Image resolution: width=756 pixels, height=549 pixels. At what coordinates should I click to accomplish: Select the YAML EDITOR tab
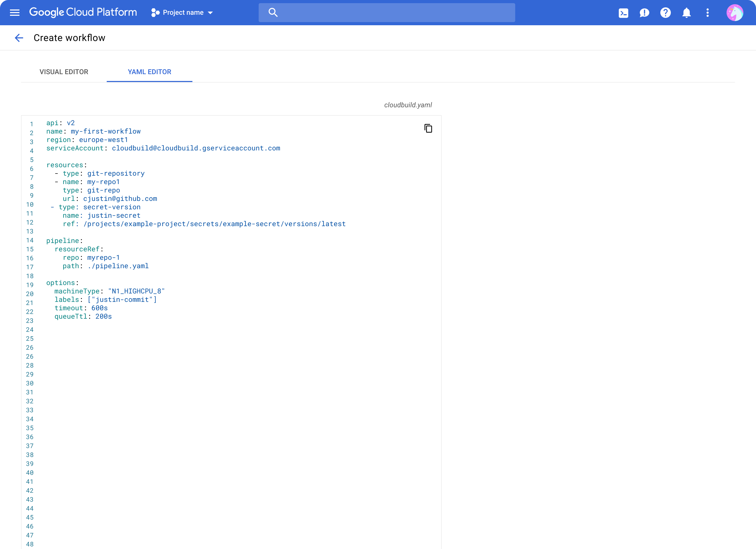tap(149, 72)
